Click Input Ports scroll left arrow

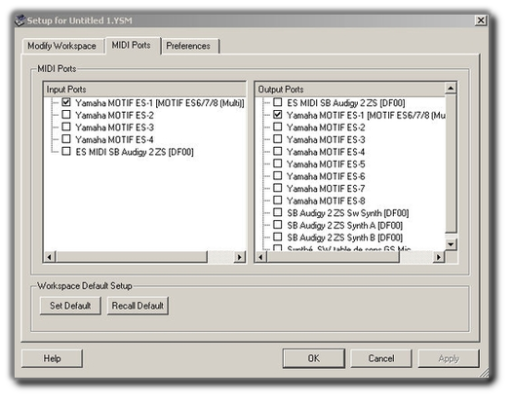tap(50, 257)
